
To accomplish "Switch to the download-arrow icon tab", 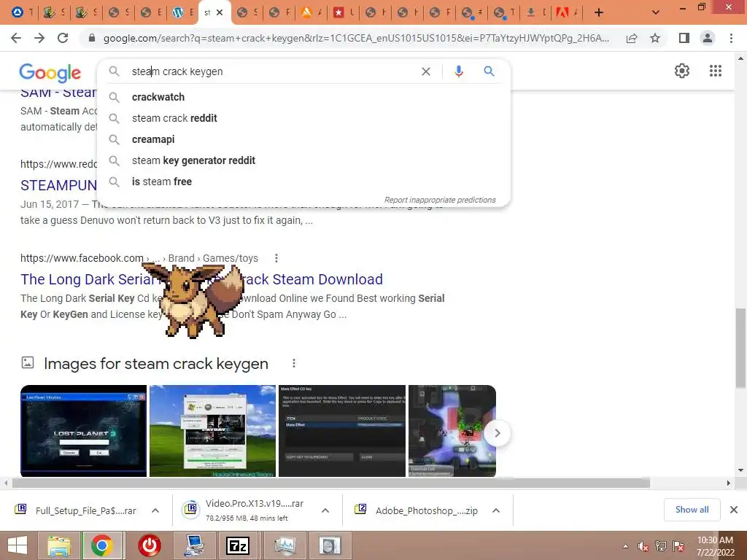I will [x=535, y=13].
